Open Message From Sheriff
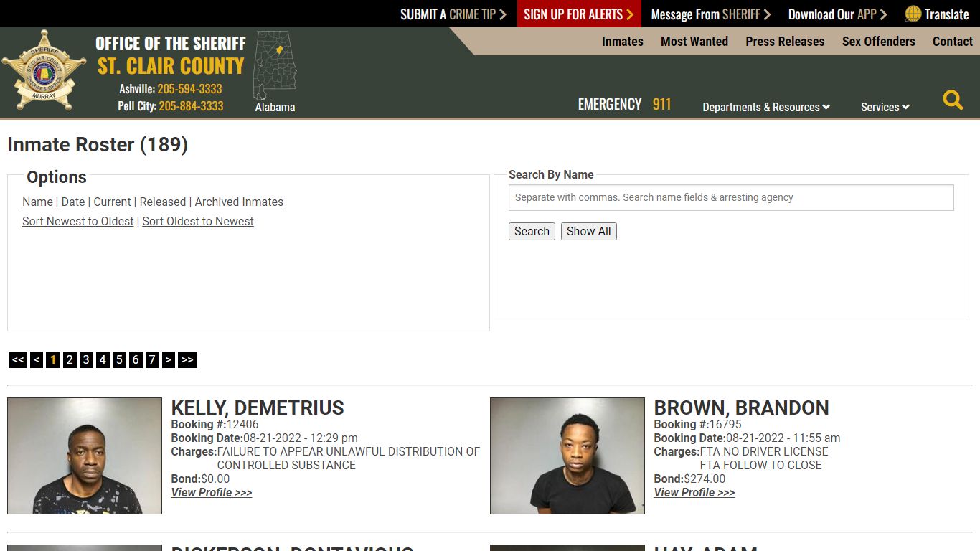 point(710,14)
